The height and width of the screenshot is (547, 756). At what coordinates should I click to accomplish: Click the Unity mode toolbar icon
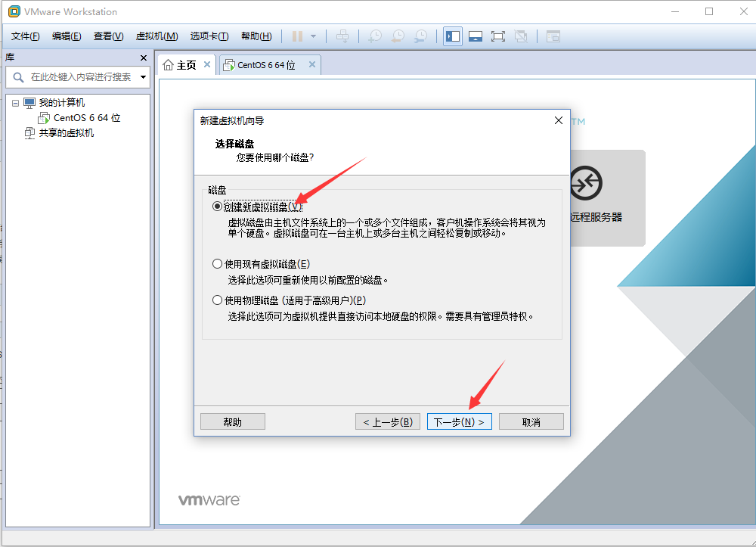[x=521, y=36]
